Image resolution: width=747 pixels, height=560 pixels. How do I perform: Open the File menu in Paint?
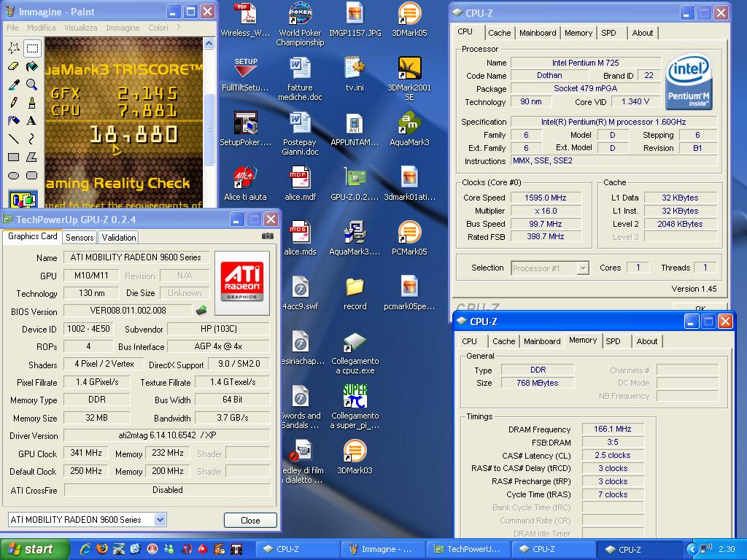pos(12,28)
